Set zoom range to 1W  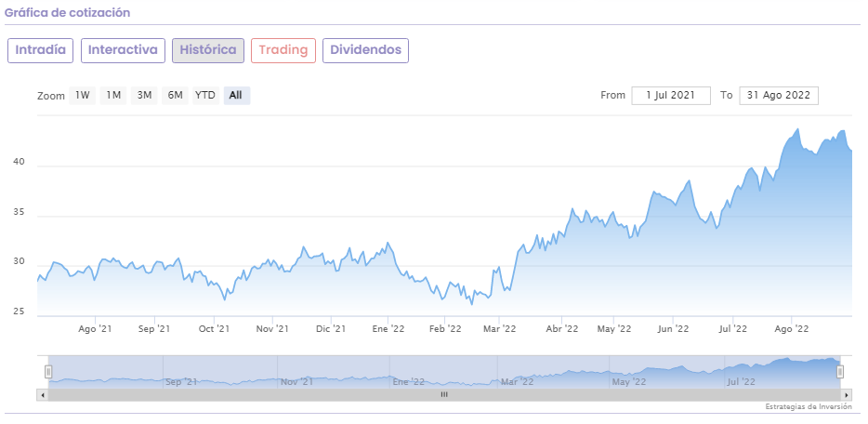coord(83,95)
